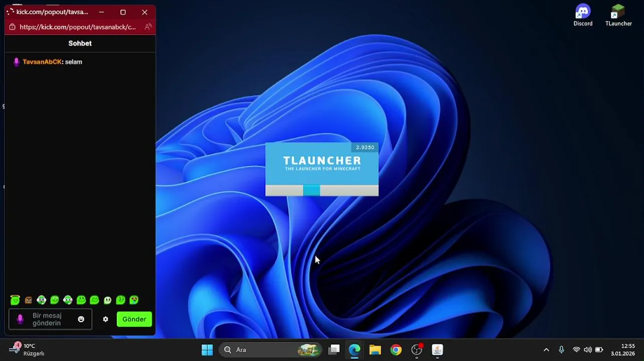
Task: Click version 2.9350 label on TLauncher splash
Action: tap(365, 147)
